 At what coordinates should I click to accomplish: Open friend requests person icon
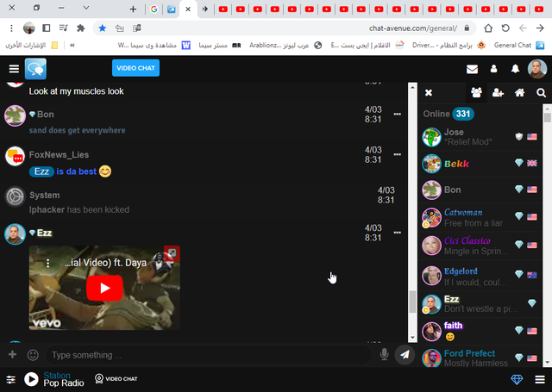tap(494, 69)
